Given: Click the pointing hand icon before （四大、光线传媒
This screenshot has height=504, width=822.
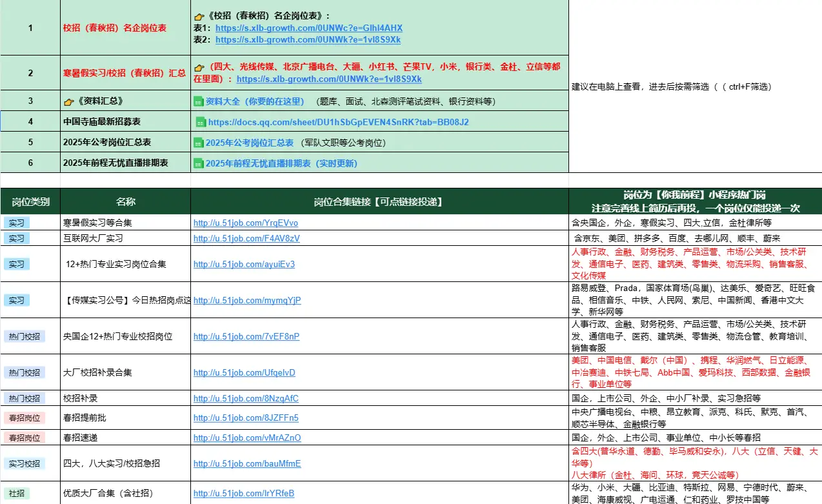Looking at the screenshot, I should (199, 67).
